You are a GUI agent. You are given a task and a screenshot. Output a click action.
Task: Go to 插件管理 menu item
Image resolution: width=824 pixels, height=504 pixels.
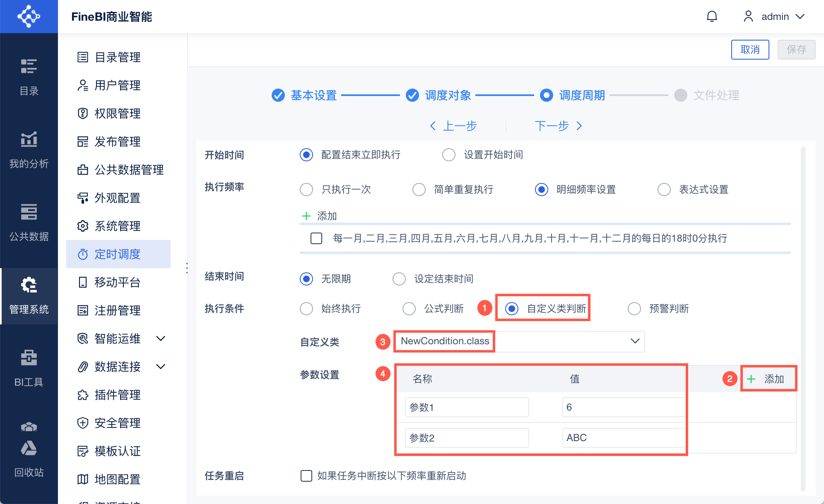coord(118,395)
